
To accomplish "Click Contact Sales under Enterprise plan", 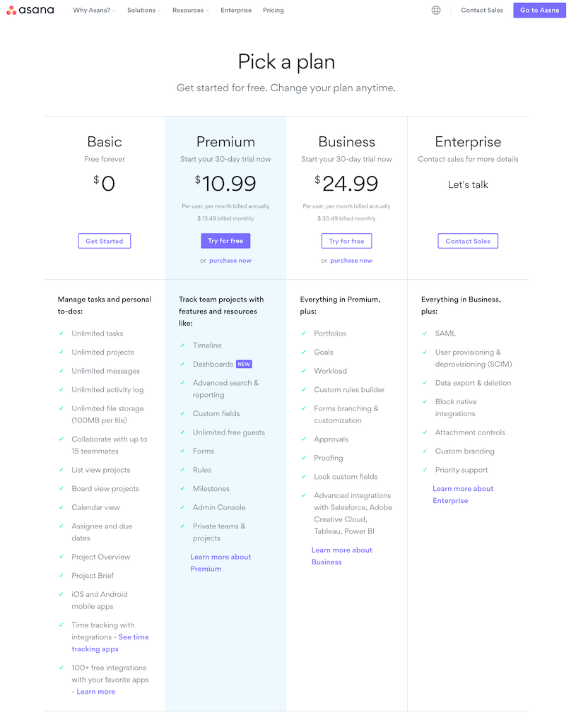I will tap(467, 240).
